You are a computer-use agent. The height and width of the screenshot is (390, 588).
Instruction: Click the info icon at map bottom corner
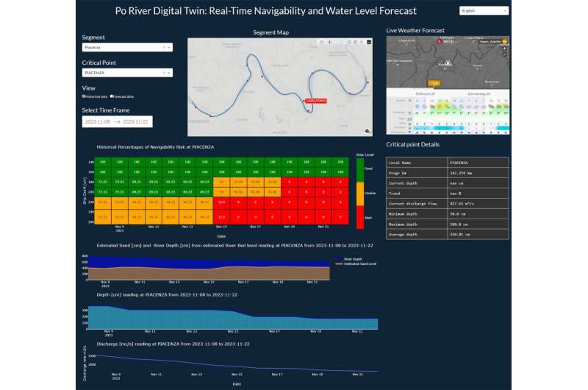click(367, 130)
